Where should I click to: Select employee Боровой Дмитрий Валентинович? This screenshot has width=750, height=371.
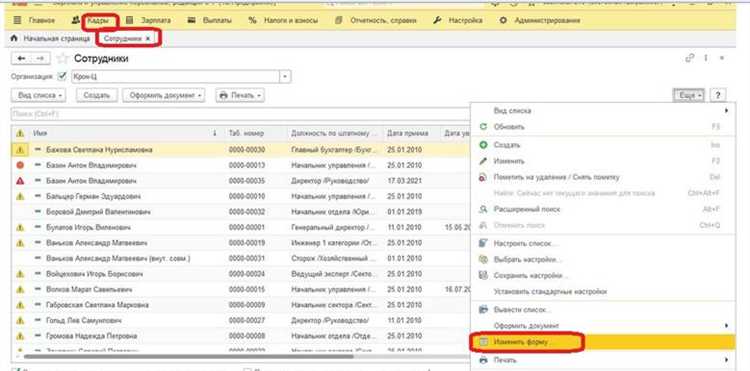coord(99,212)
